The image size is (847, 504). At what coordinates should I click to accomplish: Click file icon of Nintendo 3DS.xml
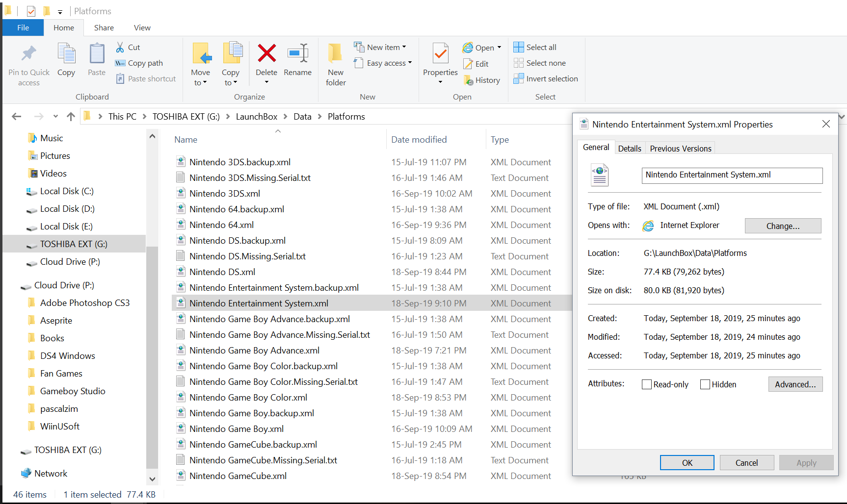(x=181, y=193)
